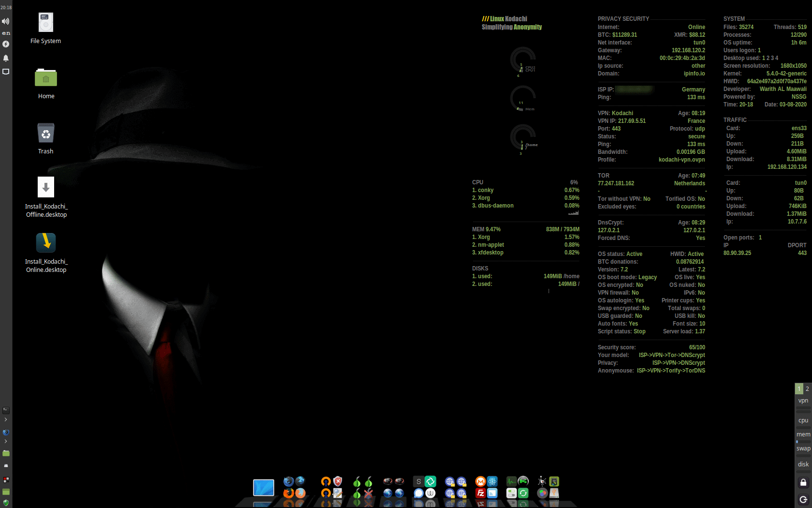Click the vpn monitor label in right panel

pos(803,401)
